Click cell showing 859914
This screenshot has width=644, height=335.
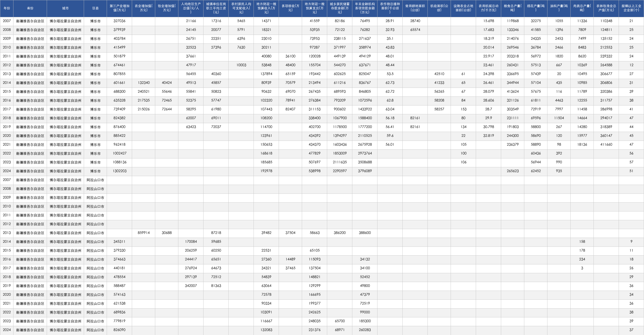(x=144, y=233)
